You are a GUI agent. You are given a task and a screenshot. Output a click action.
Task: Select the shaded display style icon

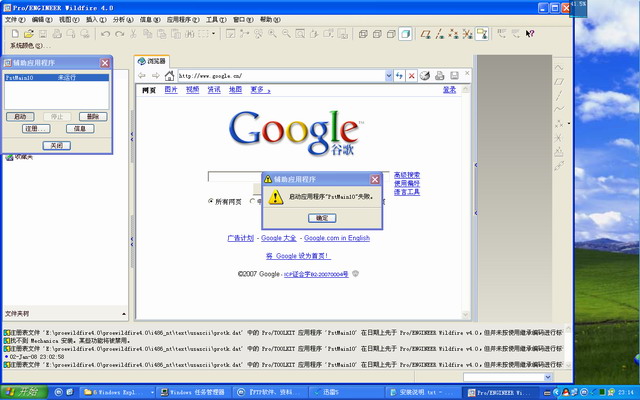point(405,34)
